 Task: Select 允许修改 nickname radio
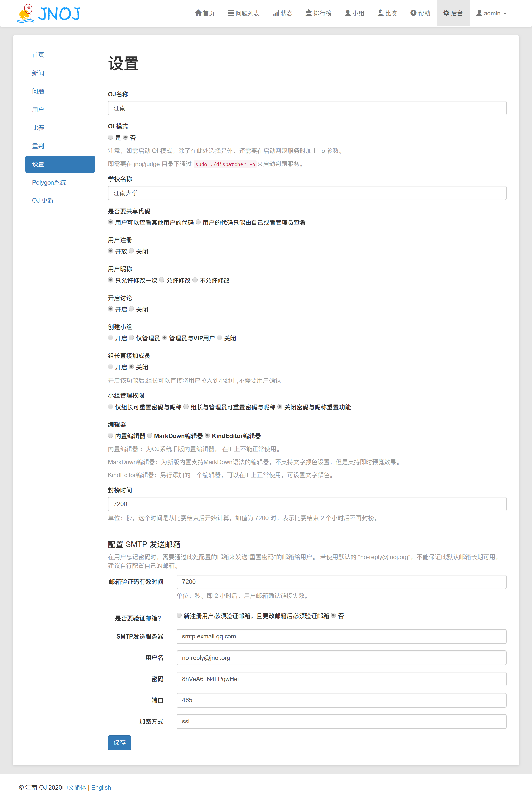coord(162,280)
